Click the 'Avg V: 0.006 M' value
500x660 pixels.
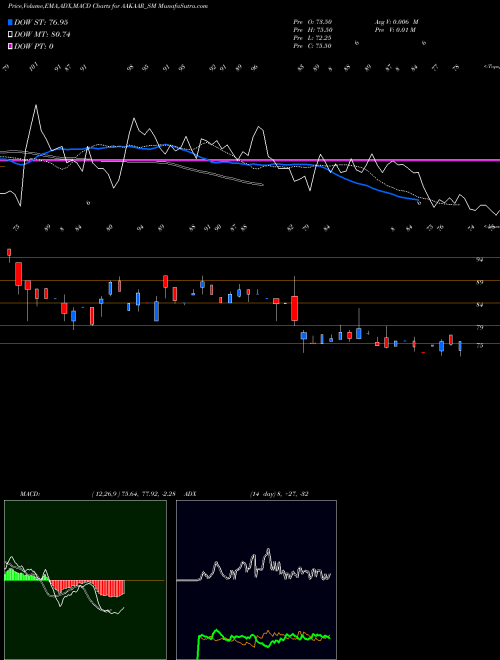click(x=396, y=22)
